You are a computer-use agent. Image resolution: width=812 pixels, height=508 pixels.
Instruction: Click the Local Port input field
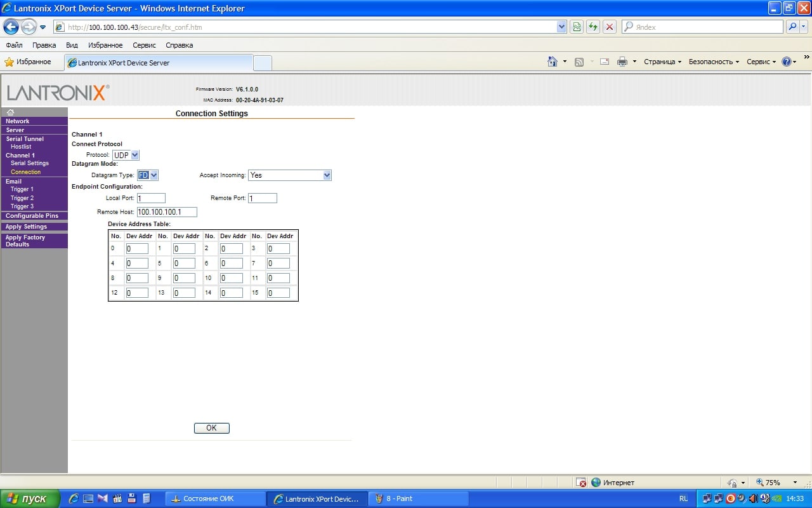tap(151, 198)
